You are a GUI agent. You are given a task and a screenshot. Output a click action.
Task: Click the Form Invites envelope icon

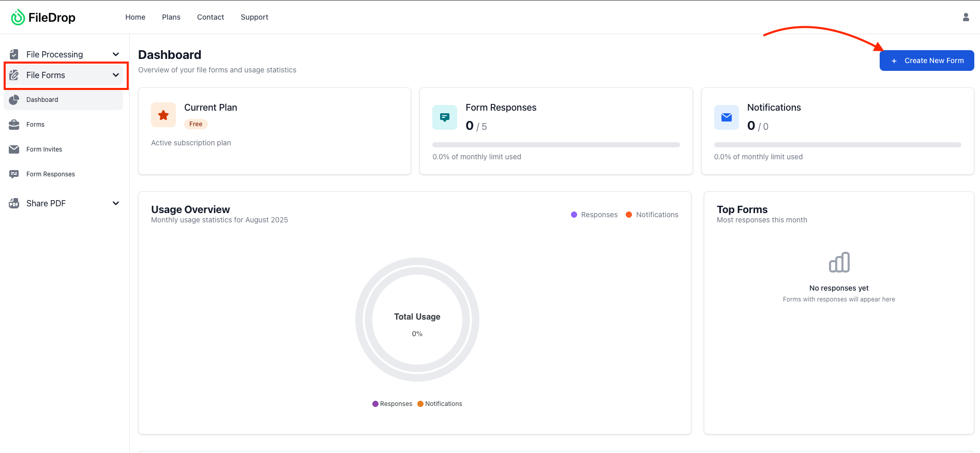(x=14, y=149)
